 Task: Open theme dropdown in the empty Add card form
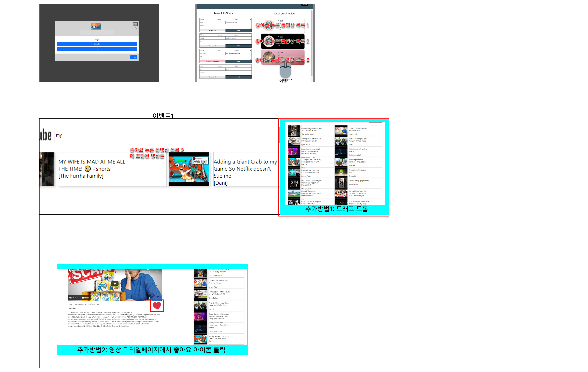(x=243, y=66)
